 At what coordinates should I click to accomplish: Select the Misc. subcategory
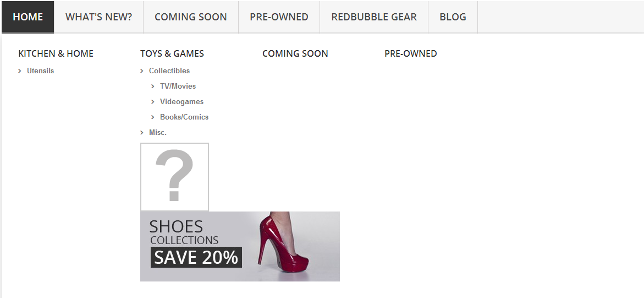[x=158, y=133]
